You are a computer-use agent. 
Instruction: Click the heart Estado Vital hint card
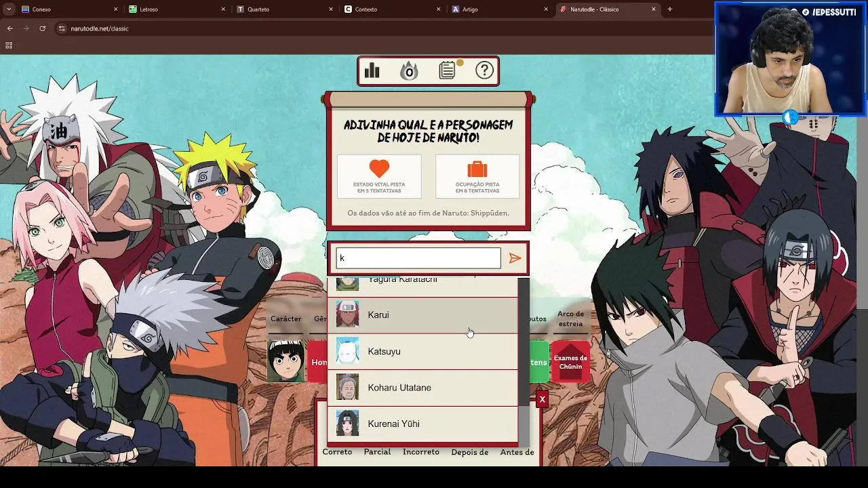(379, 176)
